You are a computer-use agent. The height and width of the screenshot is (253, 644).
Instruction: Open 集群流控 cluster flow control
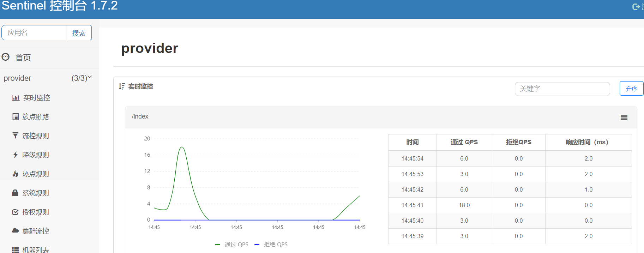tap(36, 231)
